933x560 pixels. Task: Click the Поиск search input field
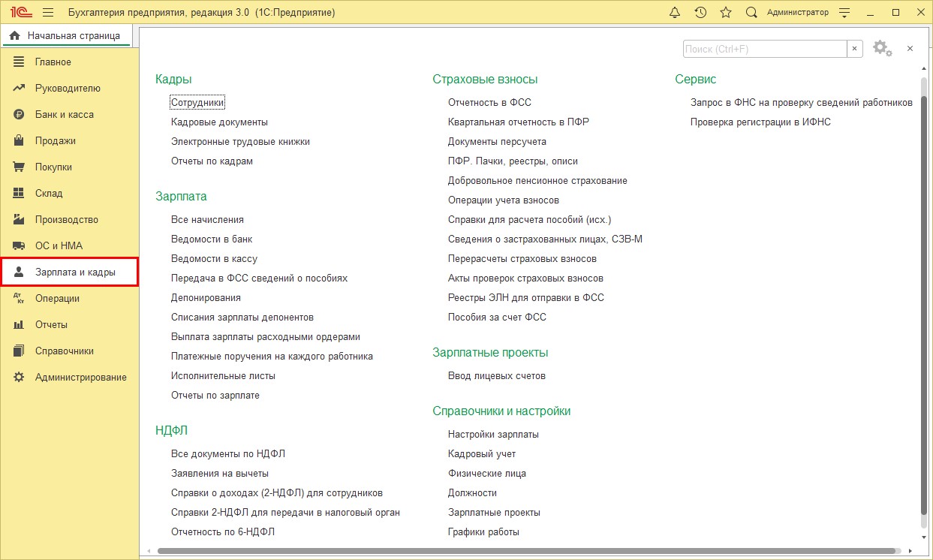pyautogui.click(x=764, y=49)
